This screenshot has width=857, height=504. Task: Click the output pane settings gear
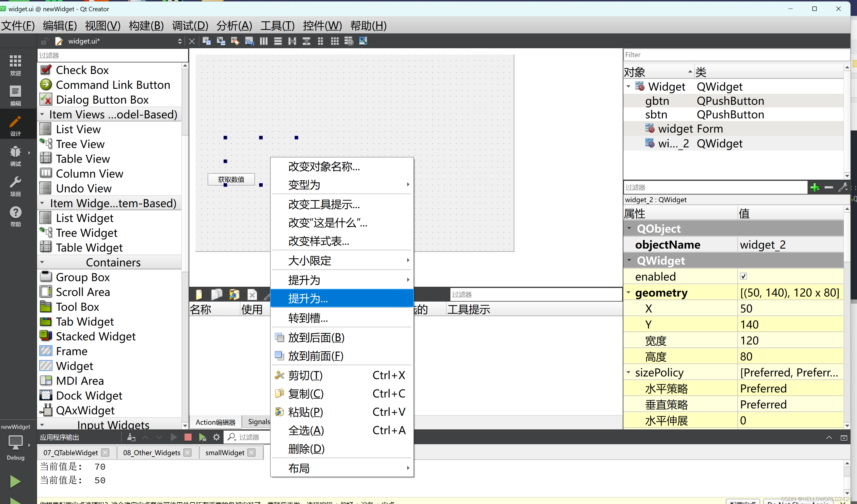tap(216, 437)
